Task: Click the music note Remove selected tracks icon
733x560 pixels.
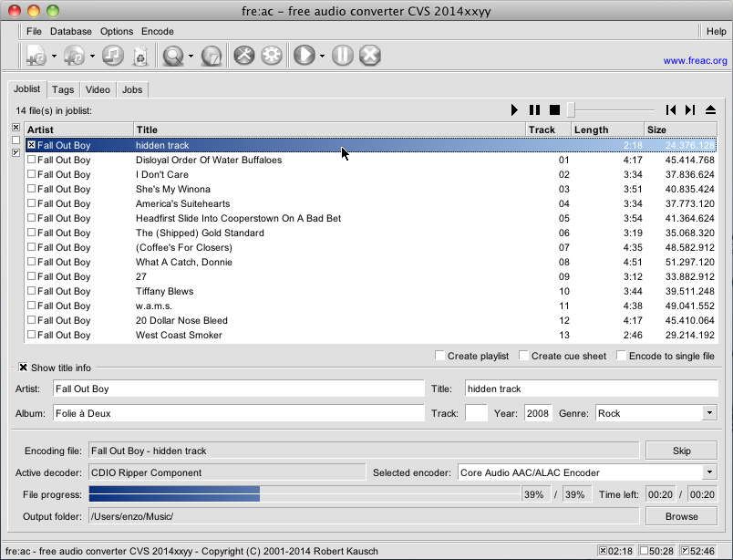Action: 113,56
